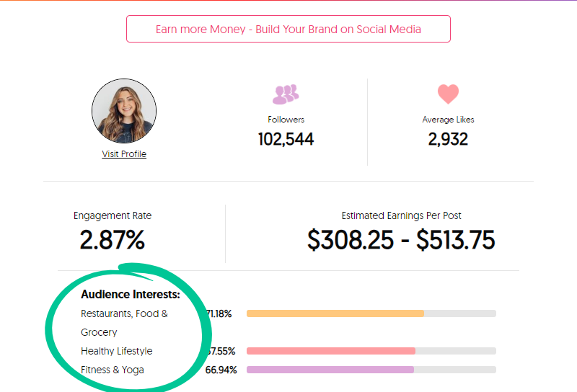Click the 66.94% percentage value

tap(221, 370)
